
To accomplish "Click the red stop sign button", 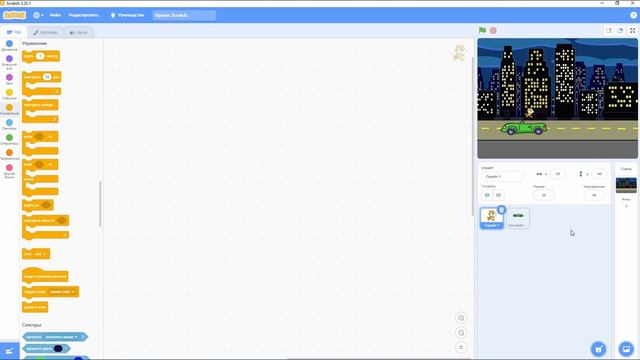I will 493,31.
